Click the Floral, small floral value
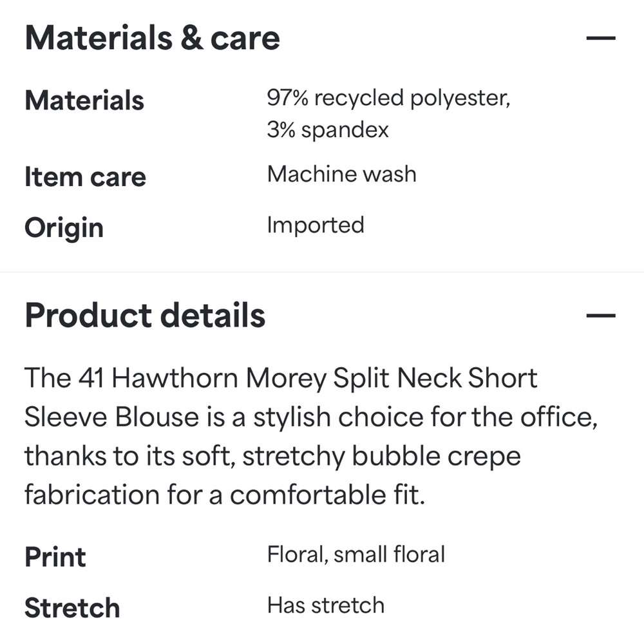This screenshot has width=644, height=644. 356,554
